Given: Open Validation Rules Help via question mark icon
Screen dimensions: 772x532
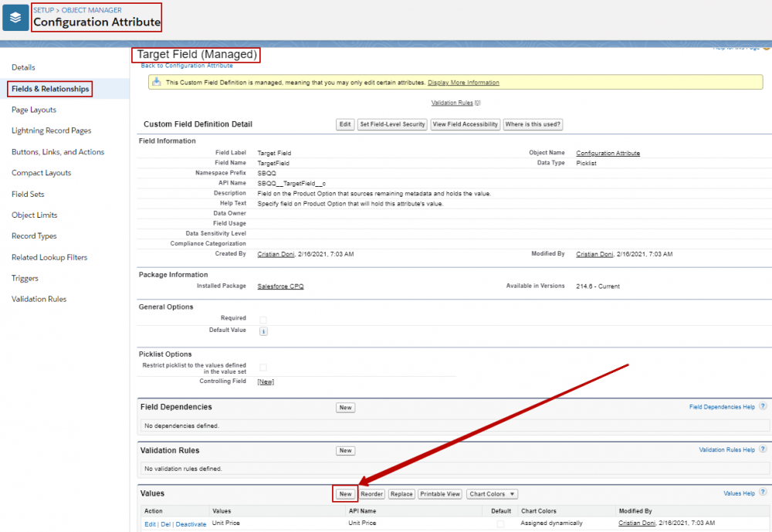Looking at the screenshot, I should click(x=764, y=450).
